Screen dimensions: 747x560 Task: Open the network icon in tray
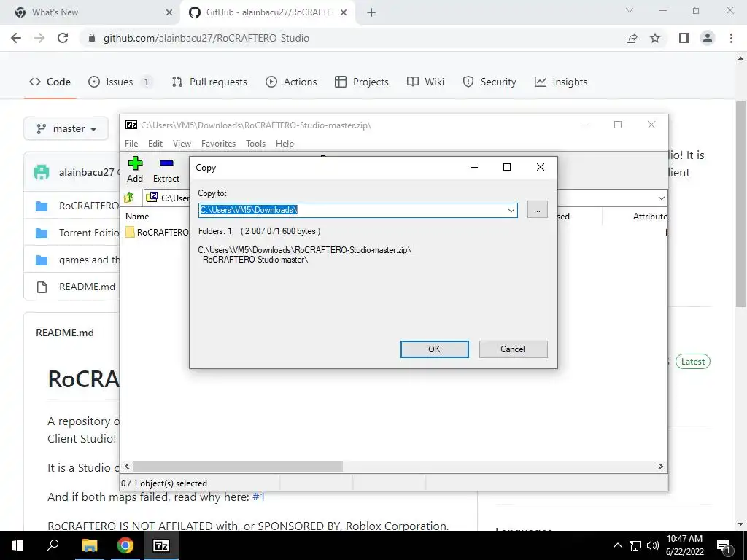click(635, 545)
